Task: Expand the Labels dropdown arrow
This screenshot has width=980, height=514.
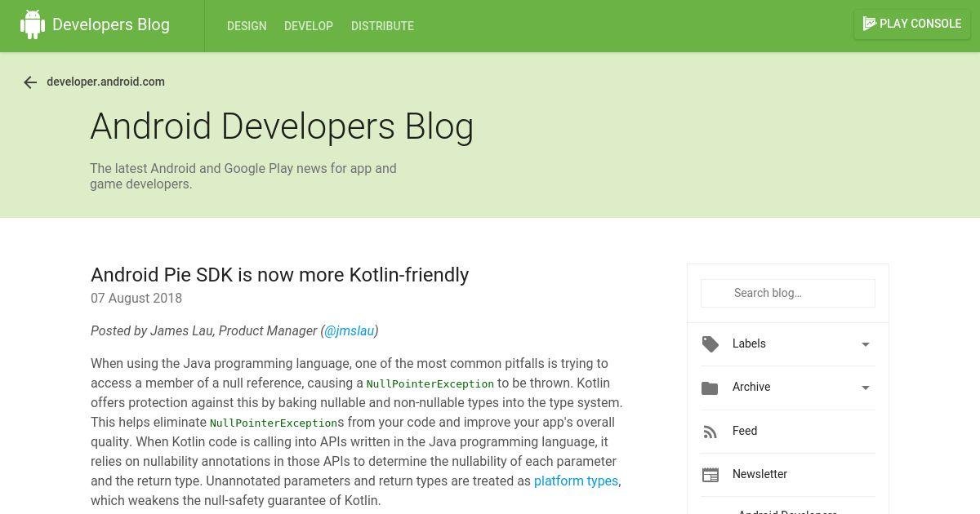Action: coord(866,344)
